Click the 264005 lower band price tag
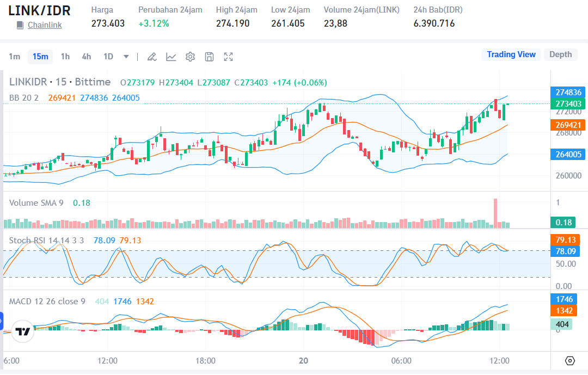 pos(568,154)
